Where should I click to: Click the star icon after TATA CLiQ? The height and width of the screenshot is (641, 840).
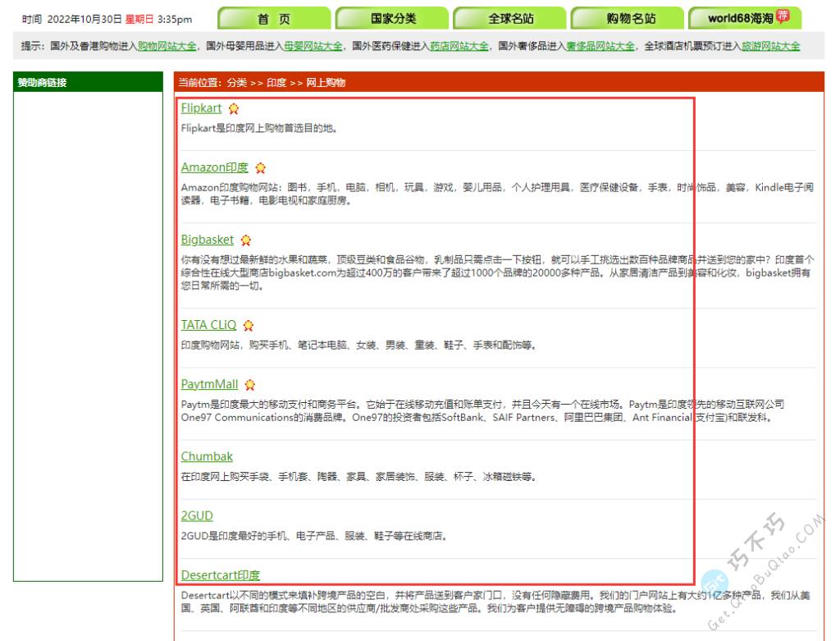(x=249, y=326)
